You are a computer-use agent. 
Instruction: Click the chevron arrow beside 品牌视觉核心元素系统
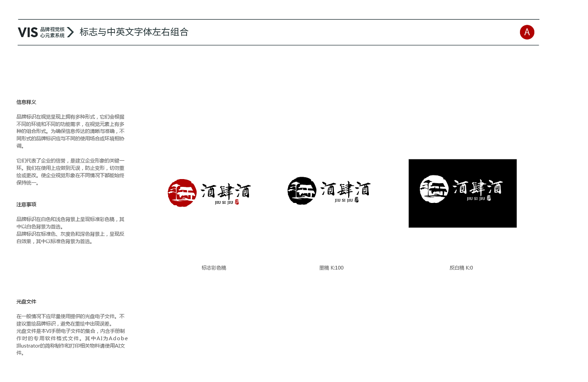pos(70,32)
